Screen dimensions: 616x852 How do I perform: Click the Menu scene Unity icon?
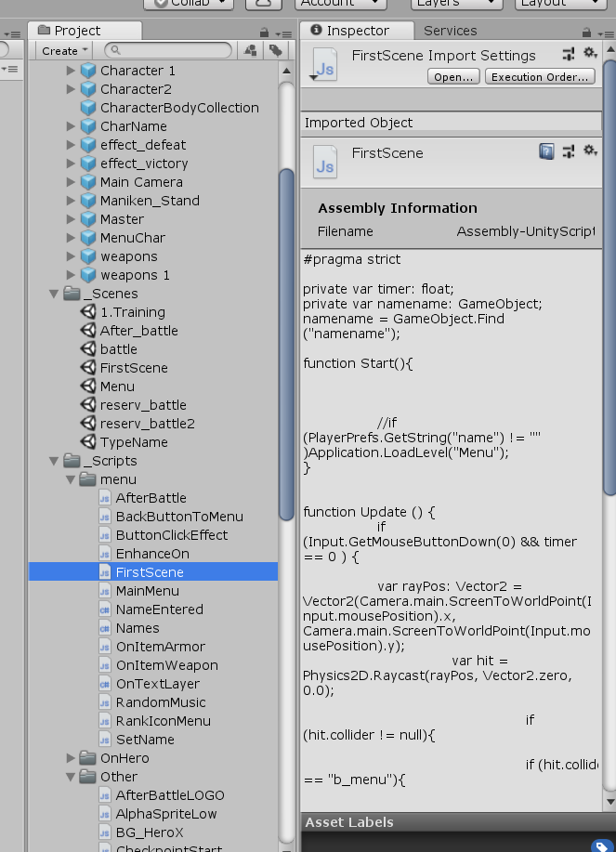(x=88, y=387)
